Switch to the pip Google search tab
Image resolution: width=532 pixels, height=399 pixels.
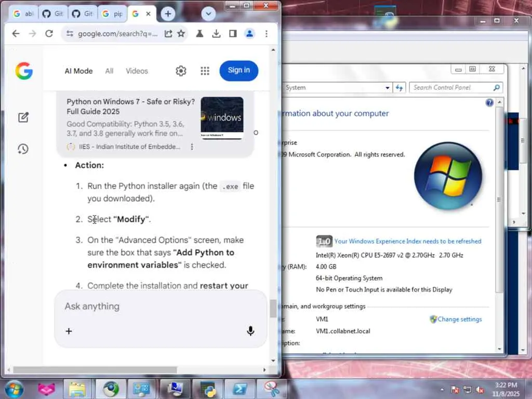click(x=112, y=14)
